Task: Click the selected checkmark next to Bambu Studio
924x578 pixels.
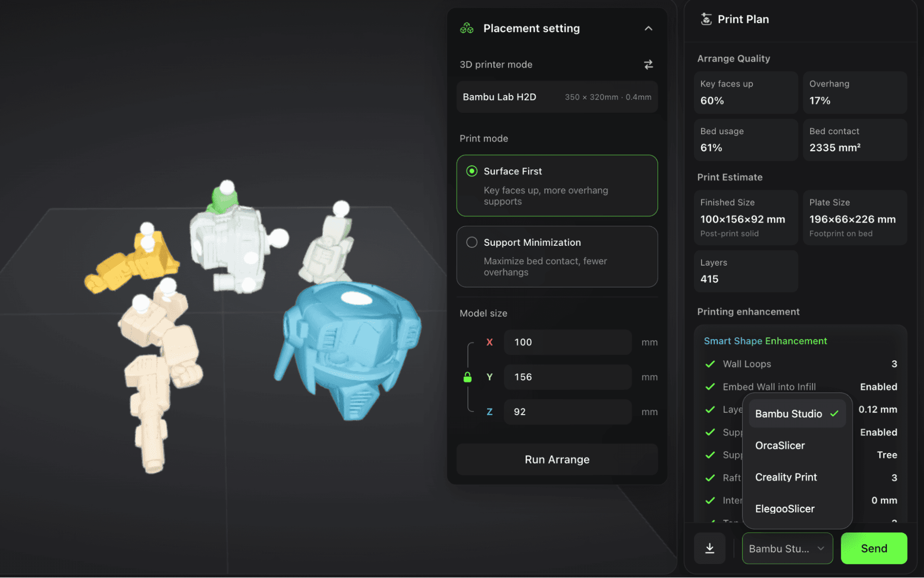Action: 834,414
